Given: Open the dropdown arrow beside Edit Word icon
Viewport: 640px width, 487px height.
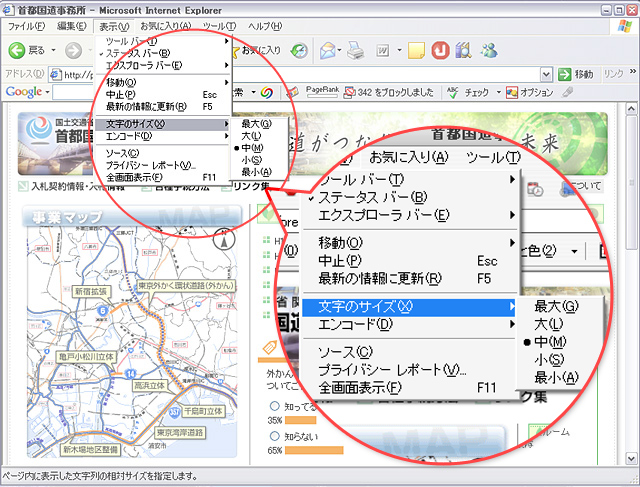Looking at the screenshot, I should (x=399, y=51).
